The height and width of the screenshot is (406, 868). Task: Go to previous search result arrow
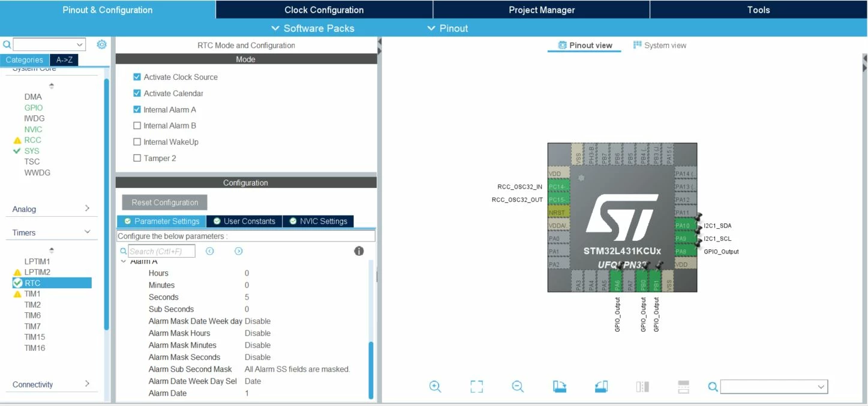(x=210, y=251)
